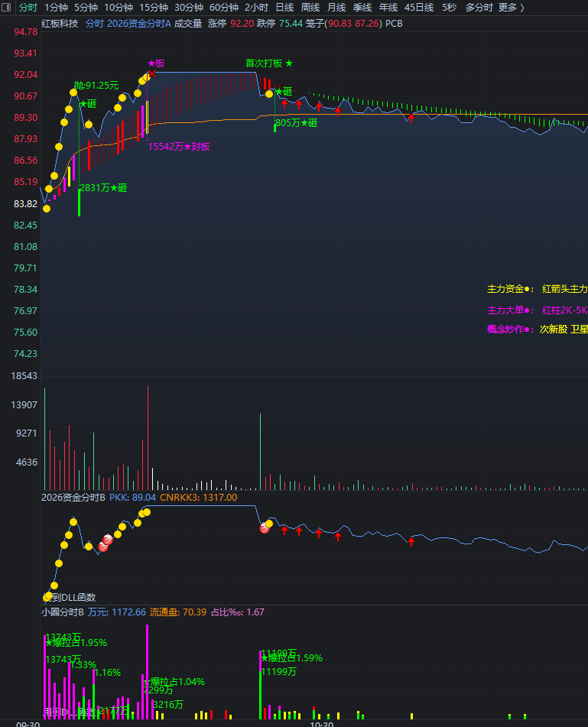Switch to the 周线 weekly tab
Image resolution: width=588 pixels, height=727 pixels.
click(310, 8)
